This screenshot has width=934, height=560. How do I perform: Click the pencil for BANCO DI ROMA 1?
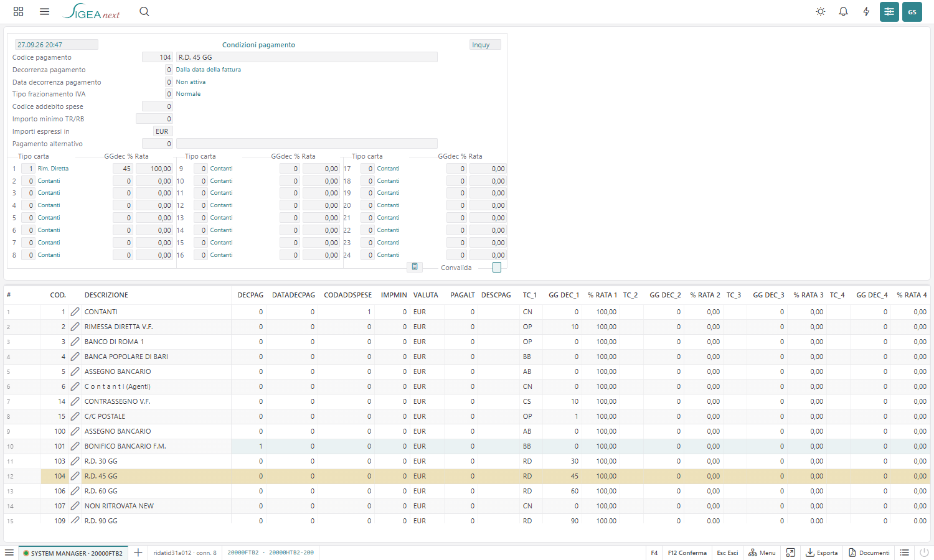75,342
